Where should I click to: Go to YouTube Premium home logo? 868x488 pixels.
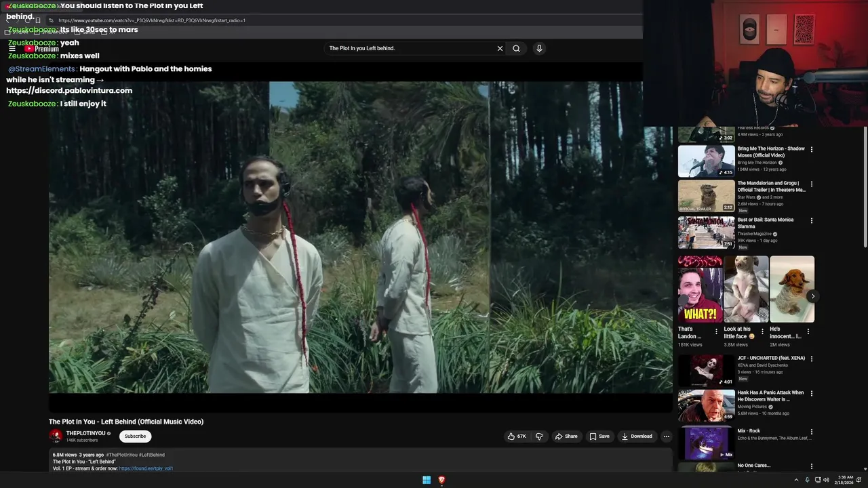42,49
